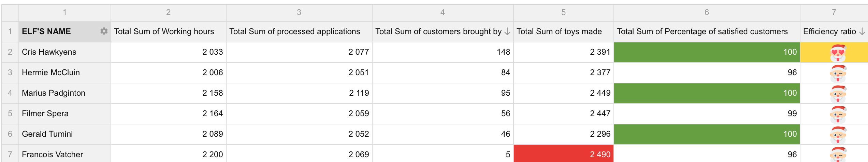Select Cris Hawkyens' green 100 satisfaction cell
Viewport: 868px width, 162px height.
click(707, 52)
